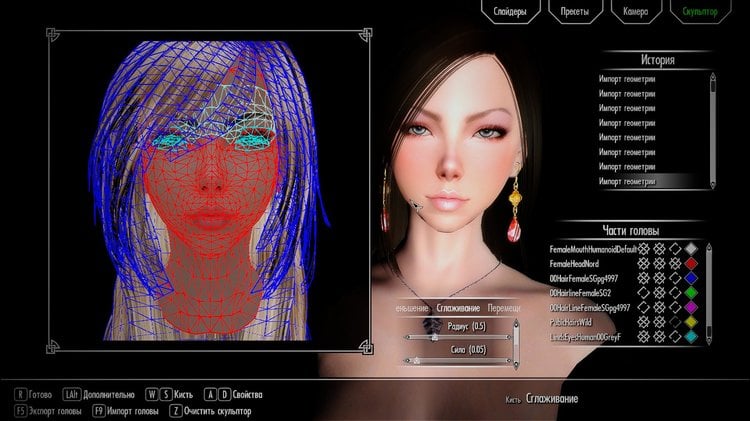Screen dimensions: 750x421
Task: Toggle second diamond of FemaleMouthHumanoidDefault row
Action: click(660, 249)
